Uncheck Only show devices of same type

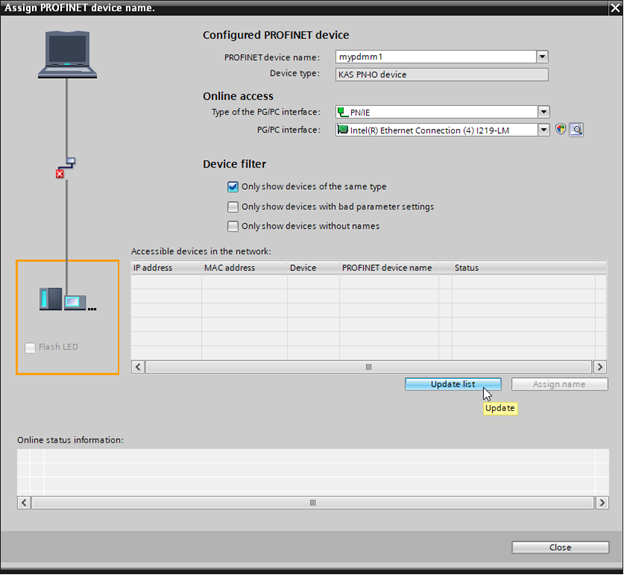click(233, 187)
